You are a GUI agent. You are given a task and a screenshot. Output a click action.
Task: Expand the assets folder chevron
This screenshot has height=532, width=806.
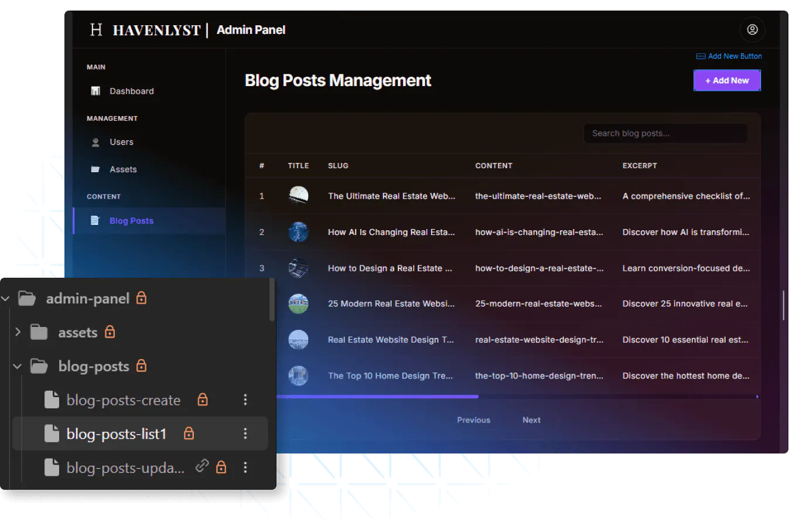click(x=18, y=332)
